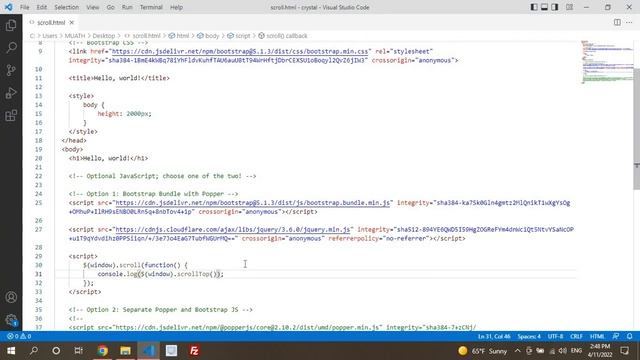Open the File menu
This screenshot has height=360, width=640.
tap(24, 7)
